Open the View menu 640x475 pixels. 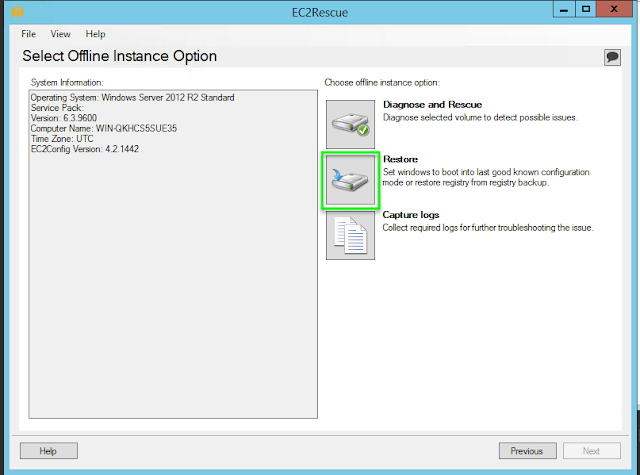pyautogui.click(x=60, y=34)
